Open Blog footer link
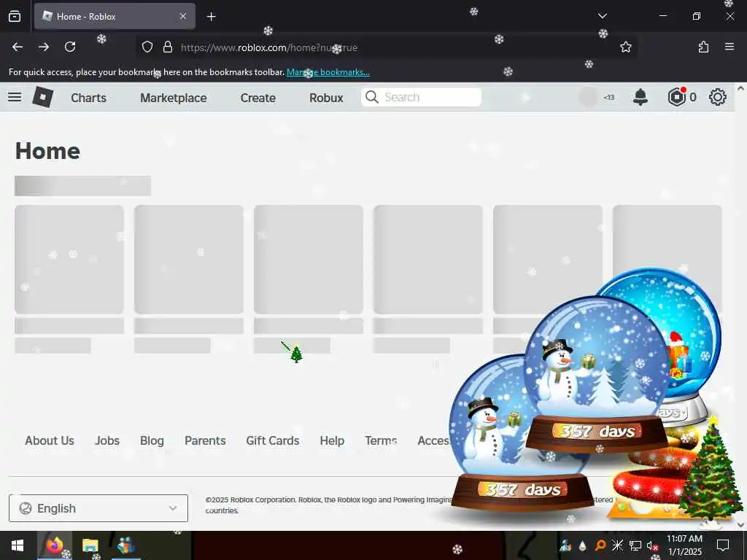747x560 pixels. pyautogui.click(x=152, y=440)
